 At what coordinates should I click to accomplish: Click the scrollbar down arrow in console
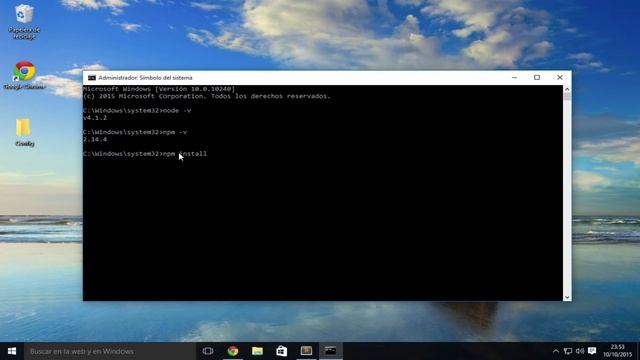(567, 298)
